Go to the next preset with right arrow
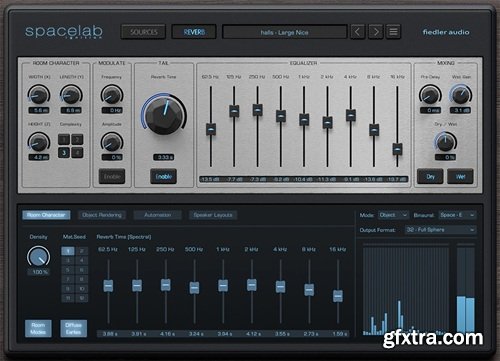 376,32
